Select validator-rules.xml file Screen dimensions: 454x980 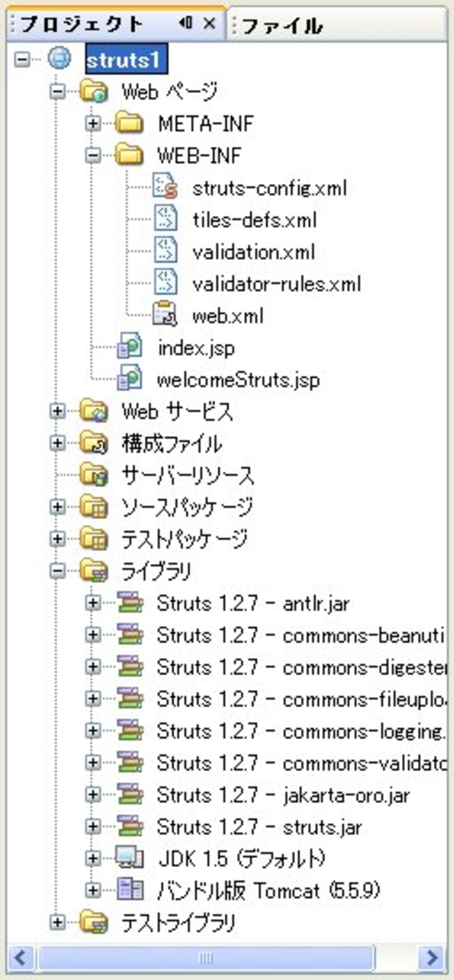[276, 283]
